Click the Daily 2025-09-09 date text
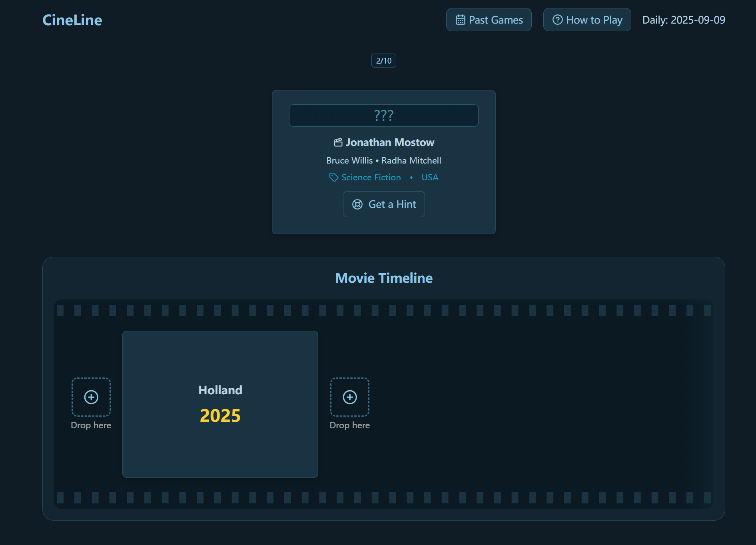 click(x=683, y=20)
